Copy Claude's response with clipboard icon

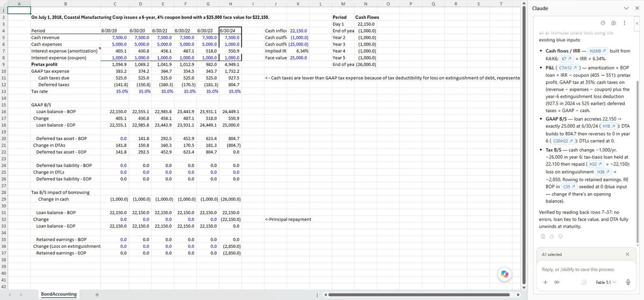(x=543, y=236)
